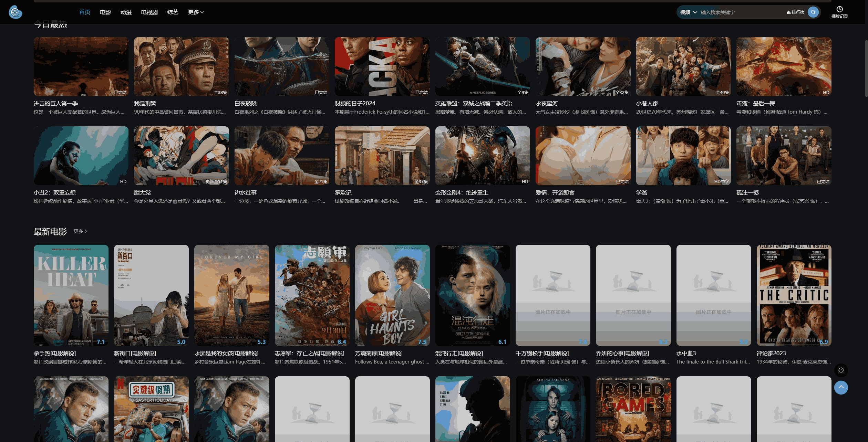The width and height of the screenshot is (868, 442).
Task: Open Disaster Holiday 灾难级假期 poster
Action: pos(151,409)
